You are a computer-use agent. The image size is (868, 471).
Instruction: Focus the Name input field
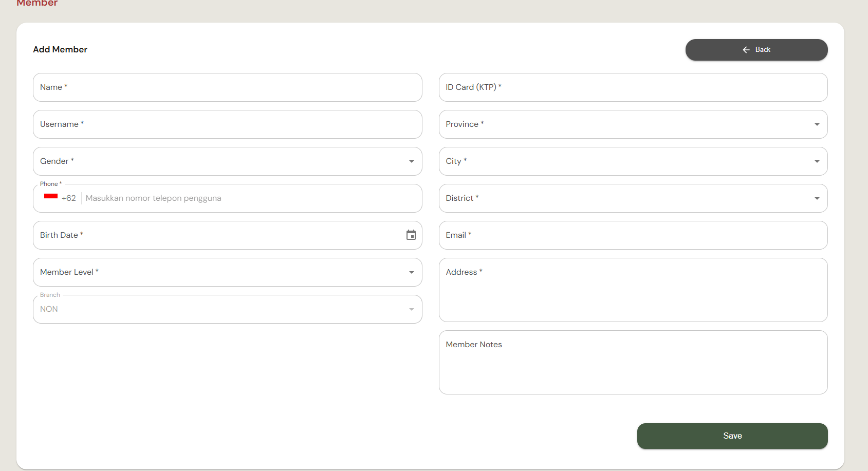click(x=228, y=87)
